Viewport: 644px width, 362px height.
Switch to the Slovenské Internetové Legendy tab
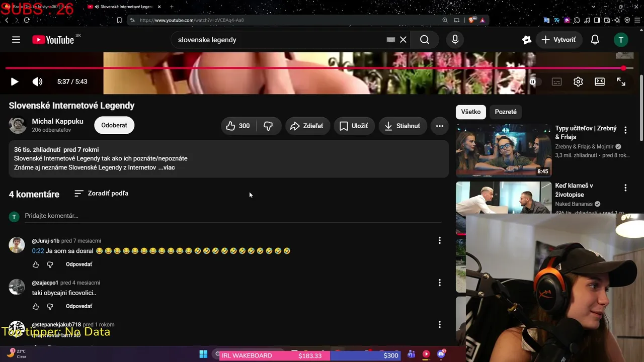point(123,7)
